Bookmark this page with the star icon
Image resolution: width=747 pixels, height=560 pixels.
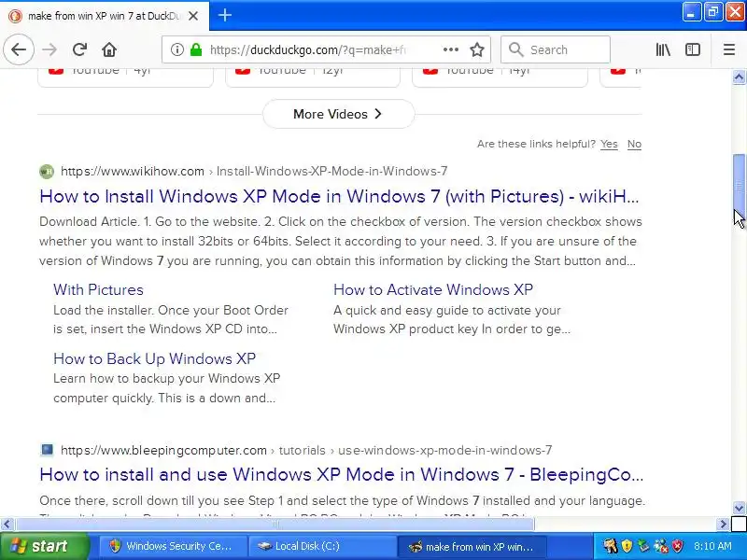(x=477, y=49)
